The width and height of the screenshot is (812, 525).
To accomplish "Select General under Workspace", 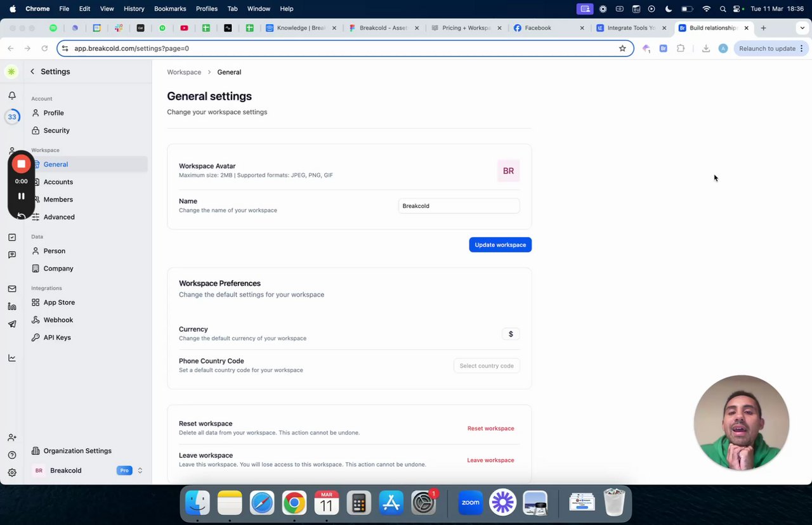I will pos(89,164).
